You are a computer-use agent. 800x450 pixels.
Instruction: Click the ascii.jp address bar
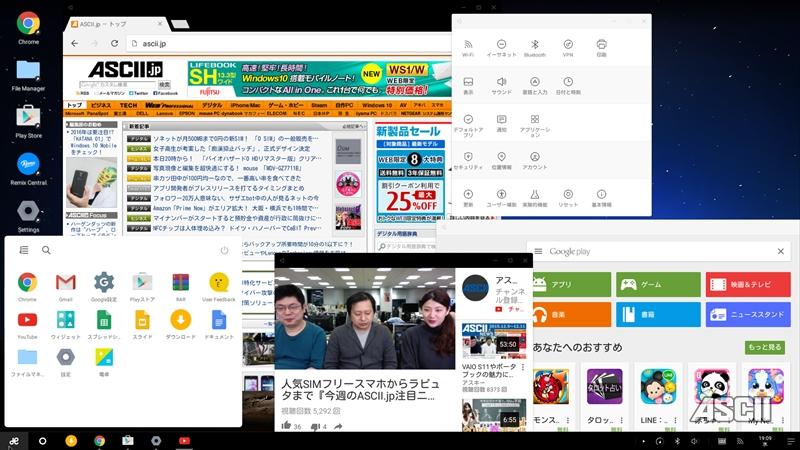click(x=288, y=44)
